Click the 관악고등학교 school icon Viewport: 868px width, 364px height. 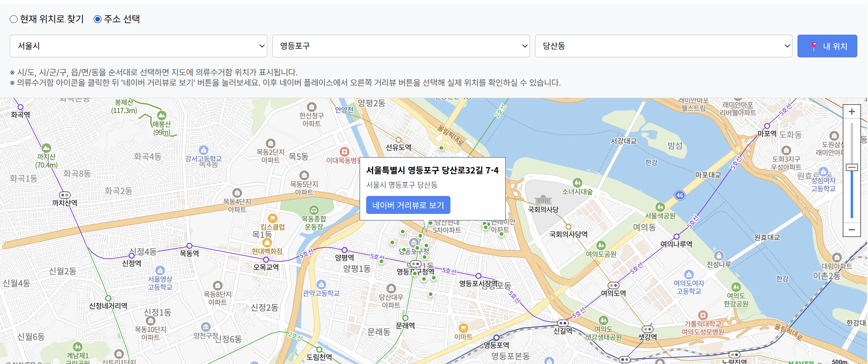(x=321, y=284)
